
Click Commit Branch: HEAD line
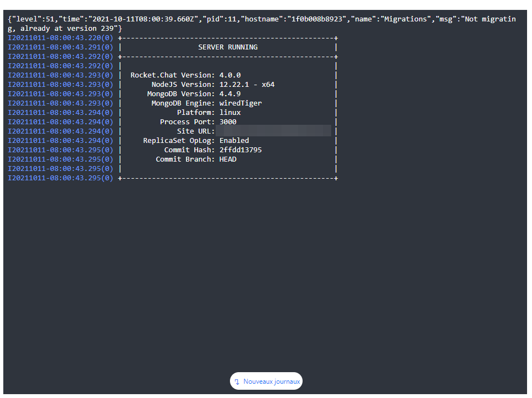(x=196, y=159)
